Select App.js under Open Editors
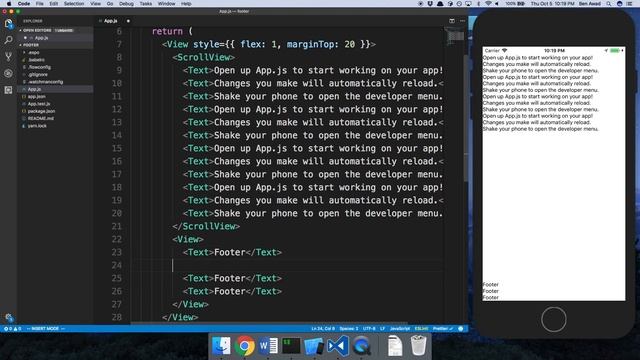 coord(55,38)
